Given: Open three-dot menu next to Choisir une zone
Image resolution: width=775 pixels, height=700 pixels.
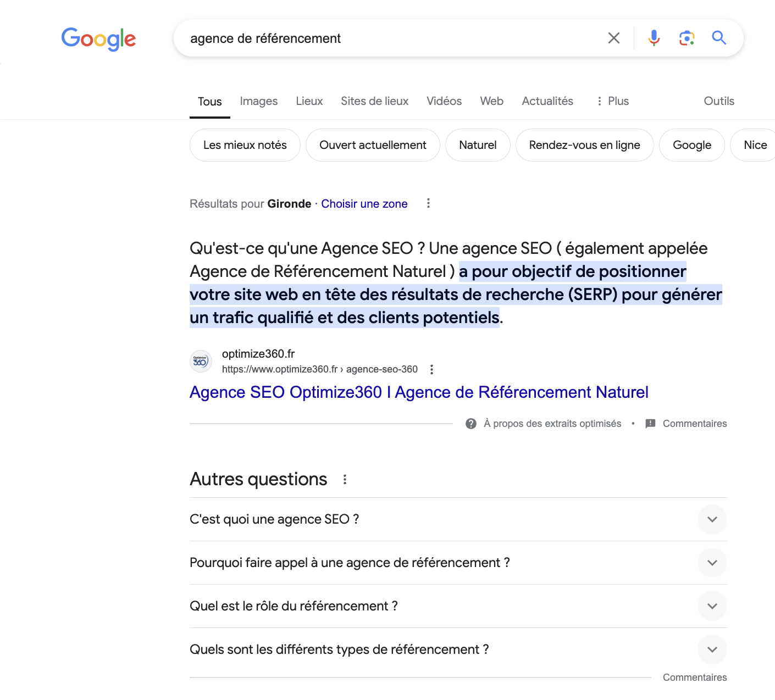Looking at the screenshot, I should point(428,203).
